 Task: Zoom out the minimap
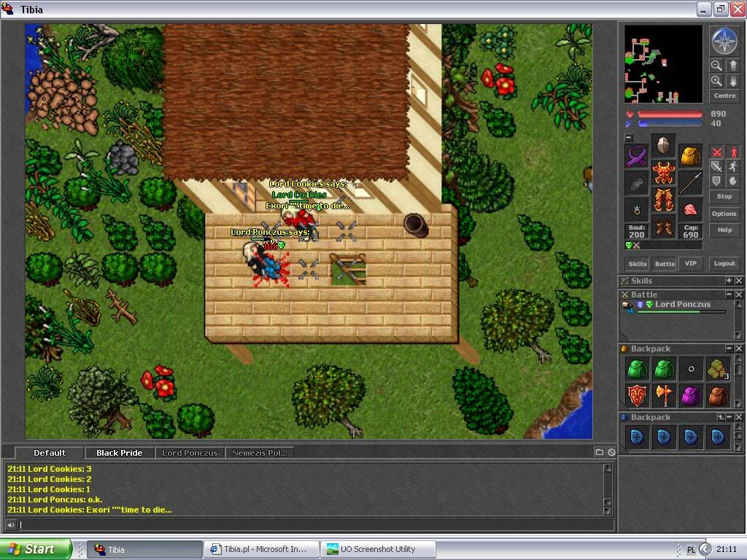pyautogui.click(x=716, y=65)
